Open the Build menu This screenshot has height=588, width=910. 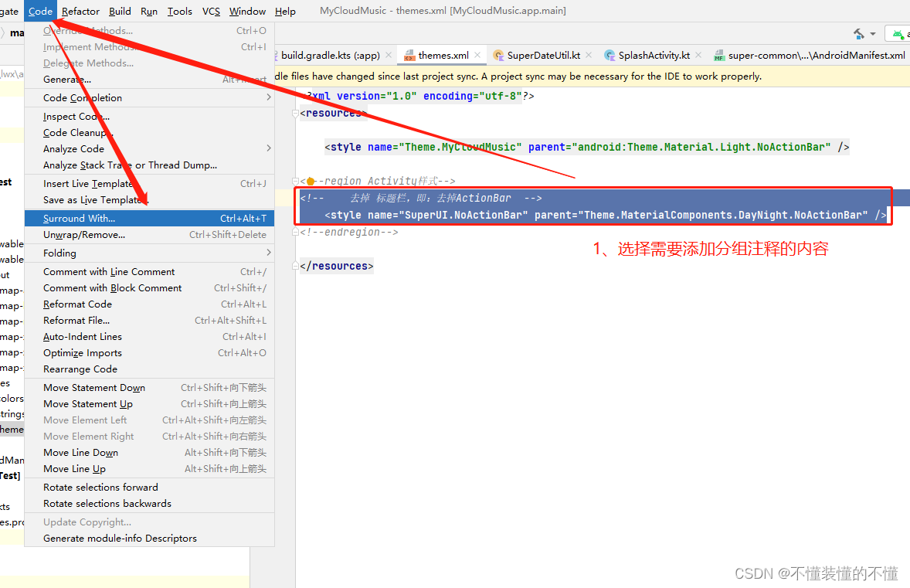point(121,11)
